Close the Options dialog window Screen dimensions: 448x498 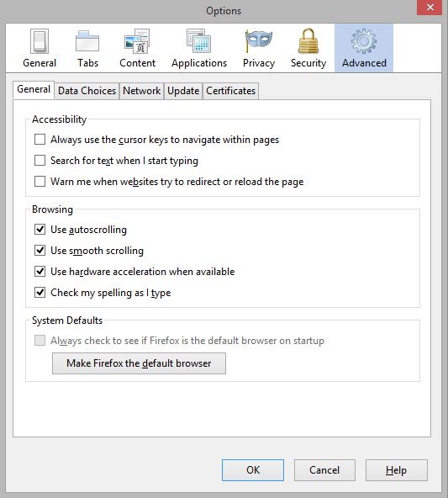point(430,7)
